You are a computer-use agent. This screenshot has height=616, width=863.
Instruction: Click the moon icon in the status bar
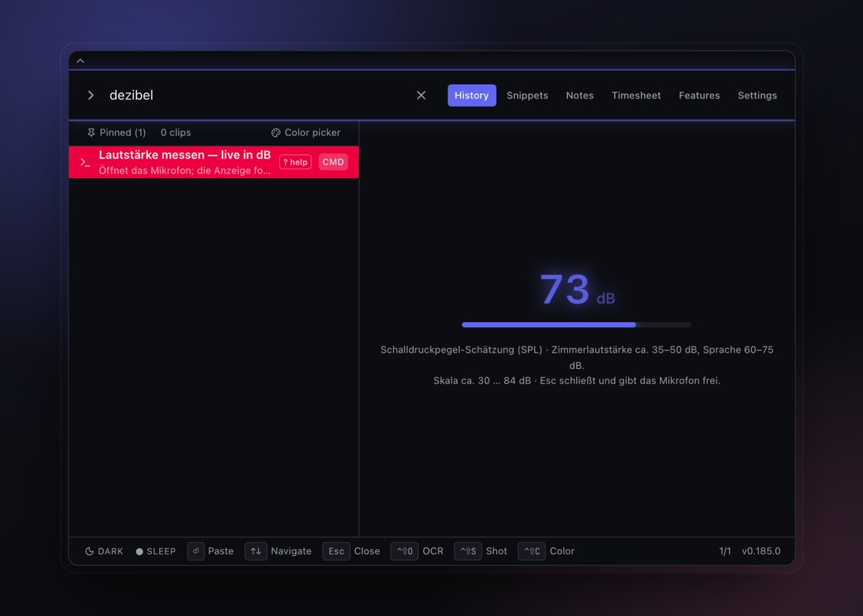[89, 551]
